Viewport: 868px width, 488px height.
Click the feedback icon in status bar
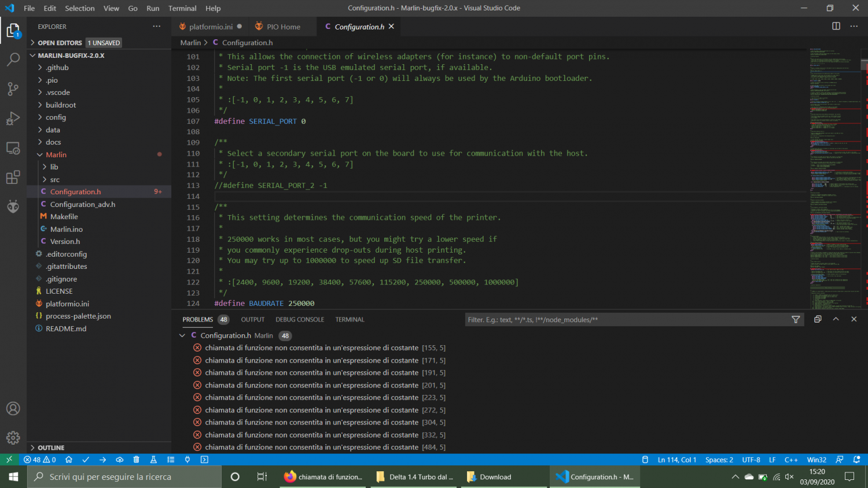[x=840, y=460]
